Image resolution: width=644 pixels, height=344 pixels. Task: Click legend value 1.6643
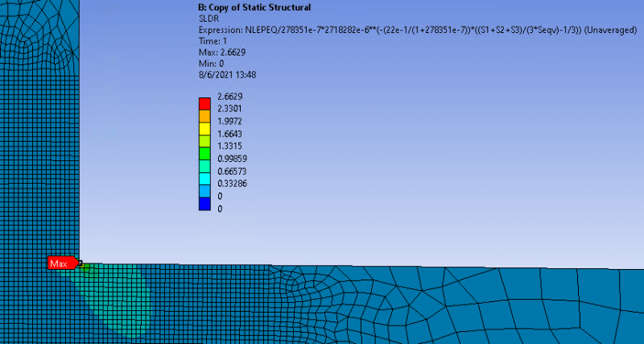point(229,134)
